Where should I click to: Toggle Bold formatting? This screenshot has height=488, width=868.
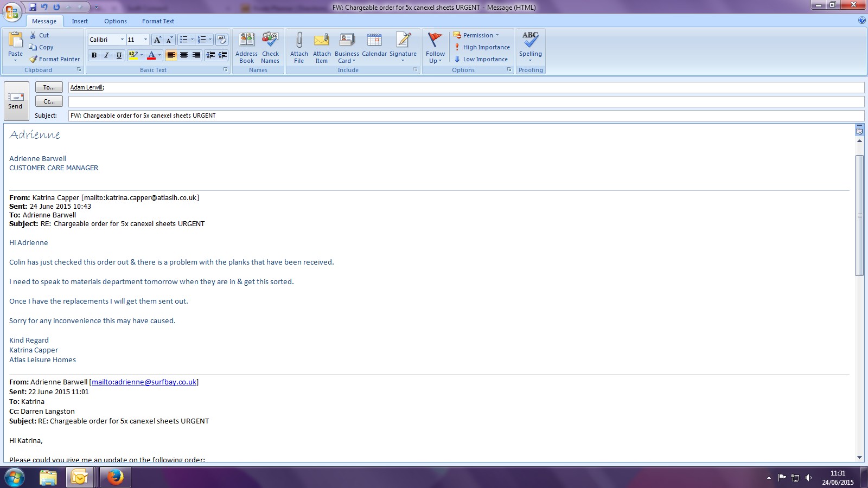94,55
